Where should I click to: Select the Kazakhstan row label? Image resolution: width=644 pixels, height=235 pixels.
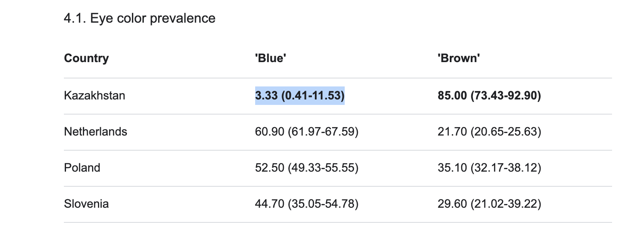pos(95,96)
